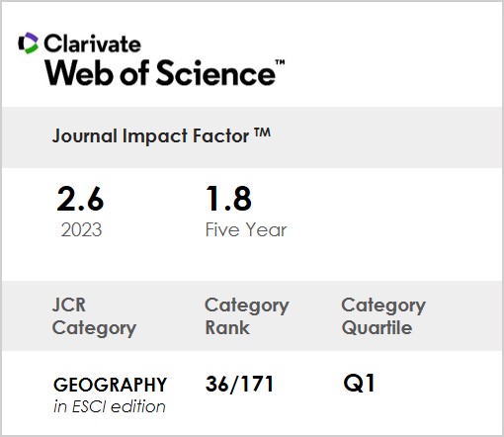Screen dimensions: 504x437
Task: Click the Clarivate brand name text
Action: click(x=93, y=44)
